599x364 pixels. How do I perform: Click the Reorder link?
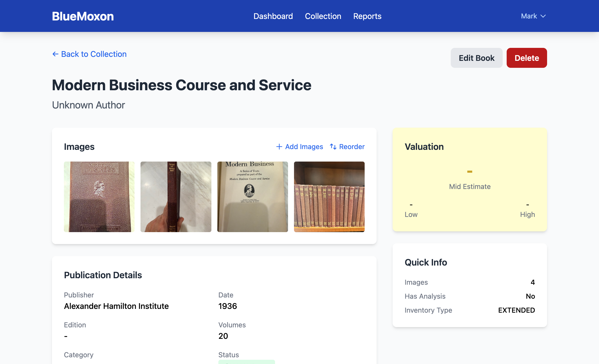(352, 147)
